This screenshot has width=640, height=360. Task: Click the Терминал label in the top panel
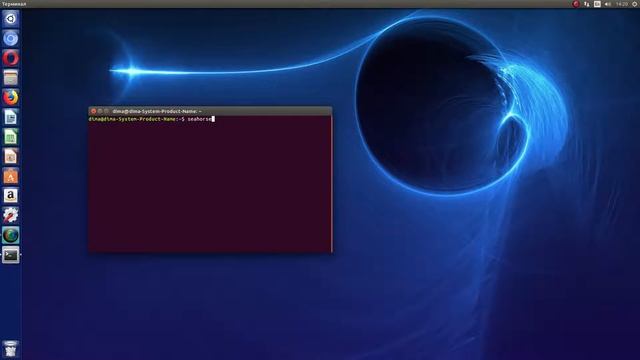click(14, 4)
